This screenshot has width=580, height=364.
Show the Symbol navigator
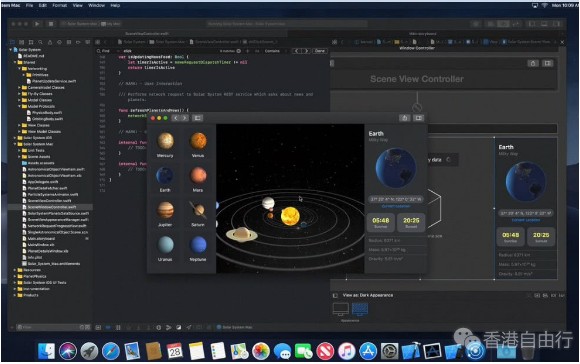tap(31, 42)
